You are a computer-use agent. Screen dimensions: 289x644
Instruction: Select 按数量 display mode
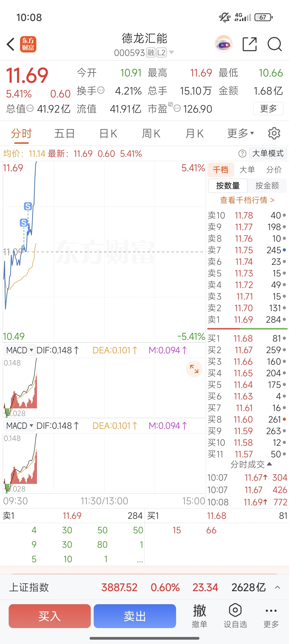tap(228, 185)
